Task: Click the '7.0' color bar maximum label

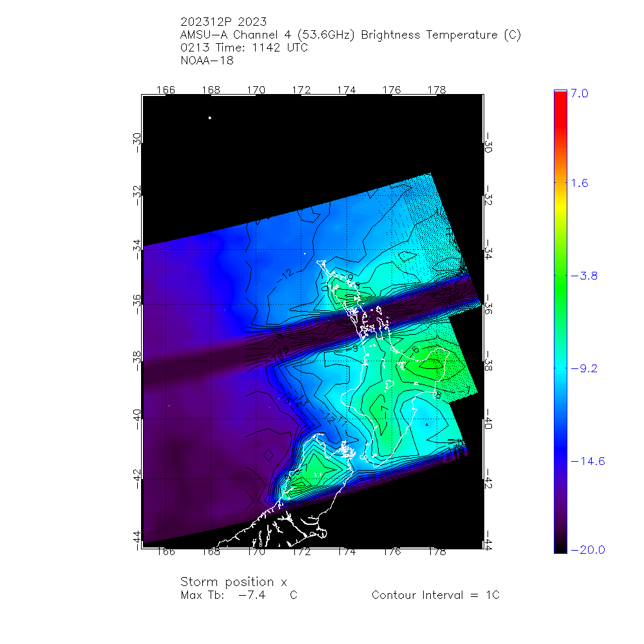Action: (580, 93)
